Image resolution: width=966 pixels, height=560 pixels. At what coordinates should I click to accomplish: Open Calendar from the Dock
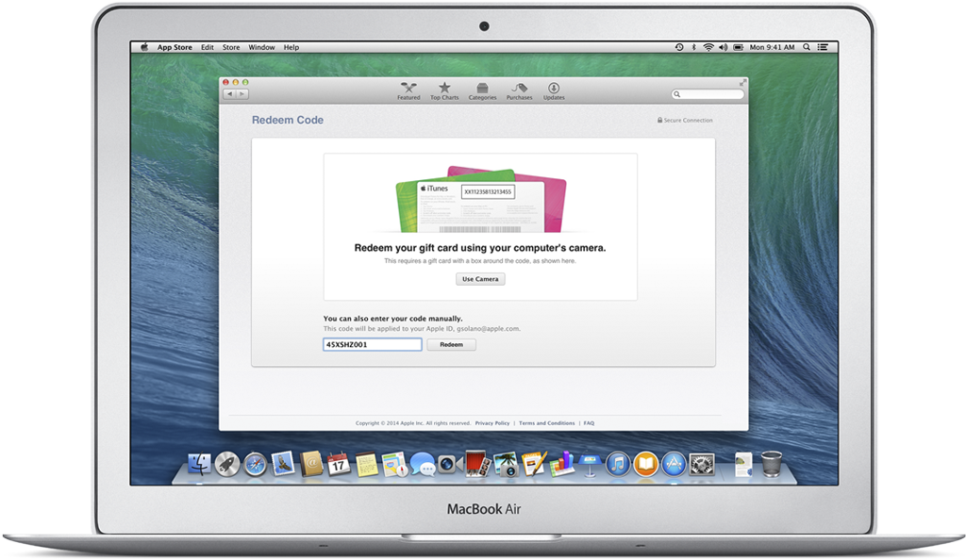[x=339, y=464]
